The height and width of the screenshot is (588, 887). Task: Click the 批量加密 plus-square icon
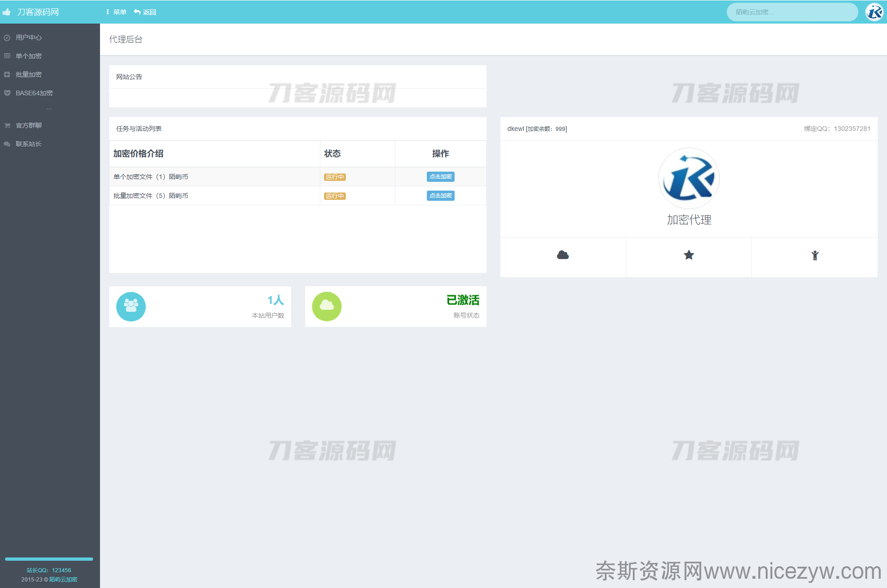pyautogui.click(x=7, y=74)
